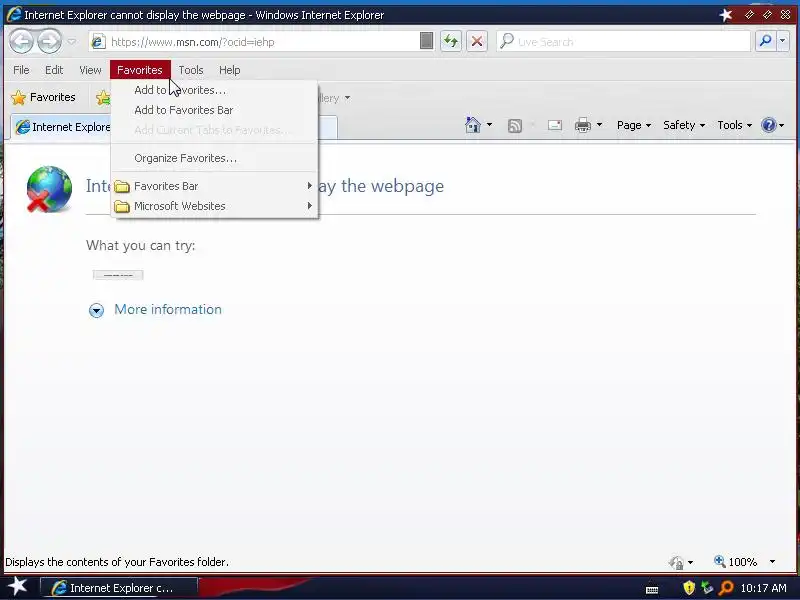Click the More information link

(168, 309)
